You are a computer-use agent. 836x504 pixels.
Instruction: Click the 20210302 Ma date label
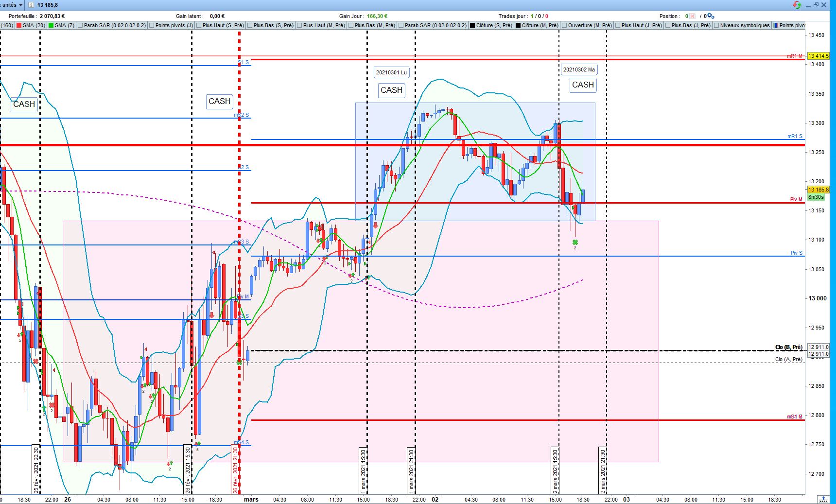coord(579,70)
